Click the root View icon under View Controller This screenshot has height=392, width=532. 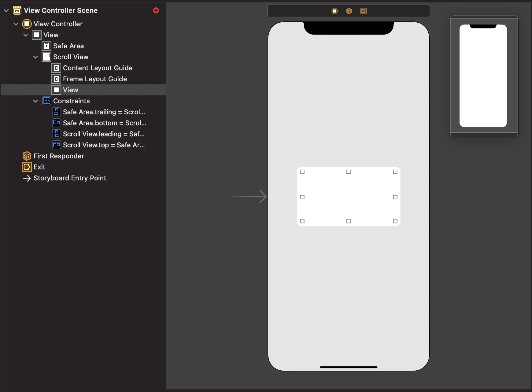pos(37,35)
